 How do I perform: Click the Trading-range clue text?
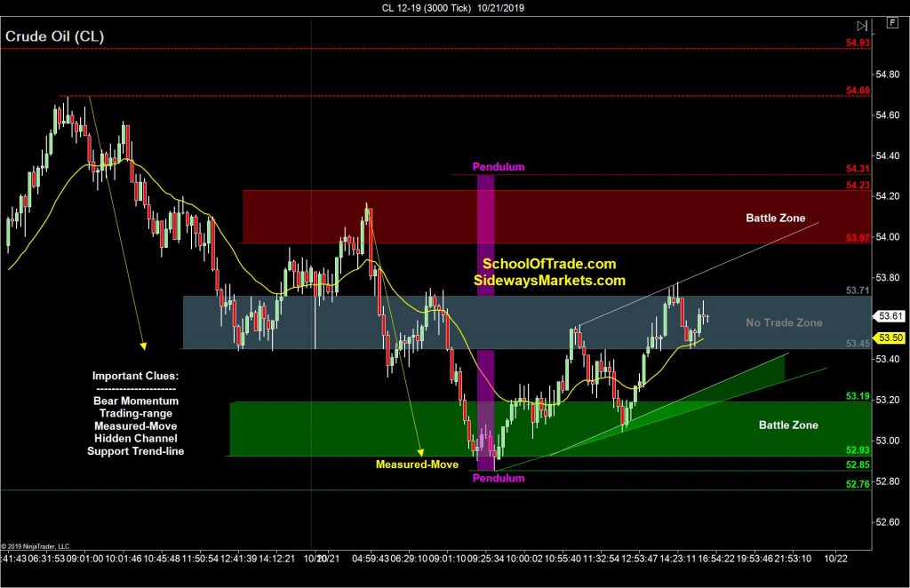point(136,413)
